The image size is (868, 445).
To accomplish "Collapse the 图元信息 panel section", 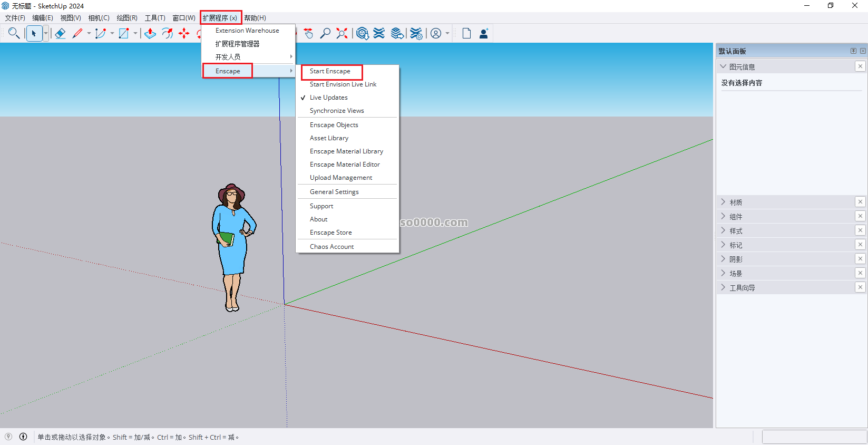I will click(723, 66).
